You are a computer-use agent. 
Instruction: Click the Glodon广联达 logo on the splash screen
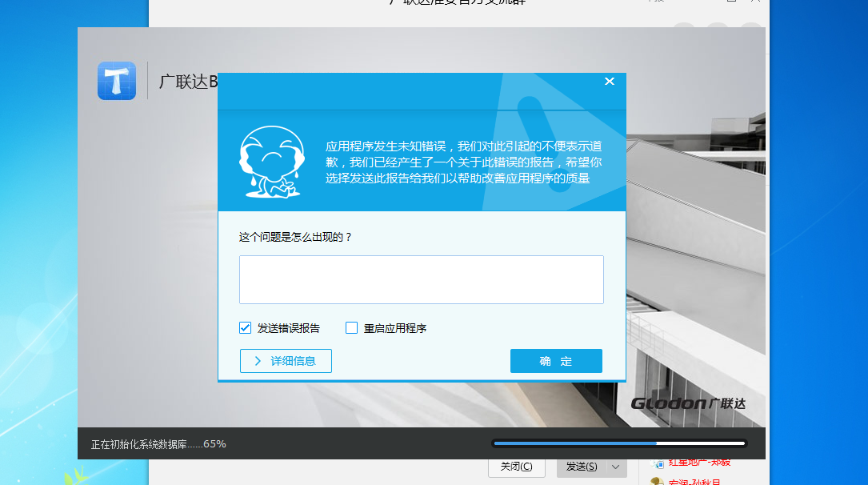(x=688, y=403)
